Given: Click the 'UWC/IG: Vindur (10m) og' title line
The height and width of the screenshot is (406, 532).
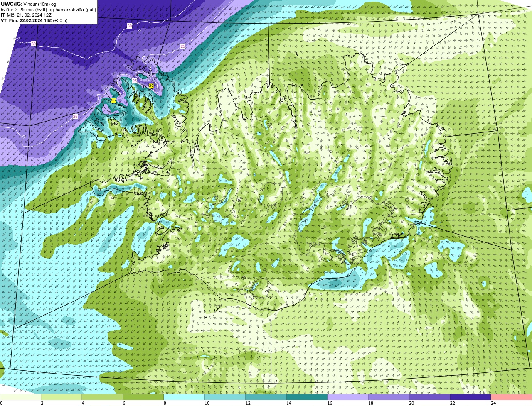Looking at the screenshot, I should tap(28, 4).
